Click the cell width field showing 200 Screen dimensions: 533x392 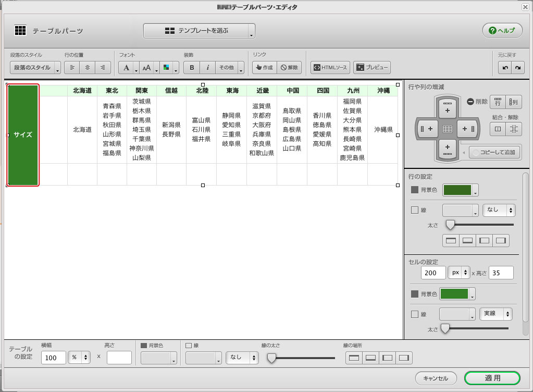433,273
